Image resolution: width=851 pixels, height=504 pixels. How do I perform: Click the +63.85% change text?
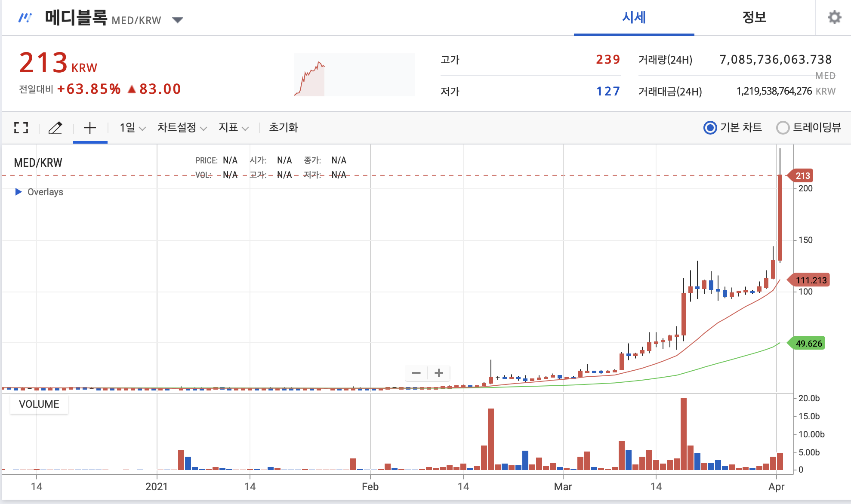(x=89, y=89)
